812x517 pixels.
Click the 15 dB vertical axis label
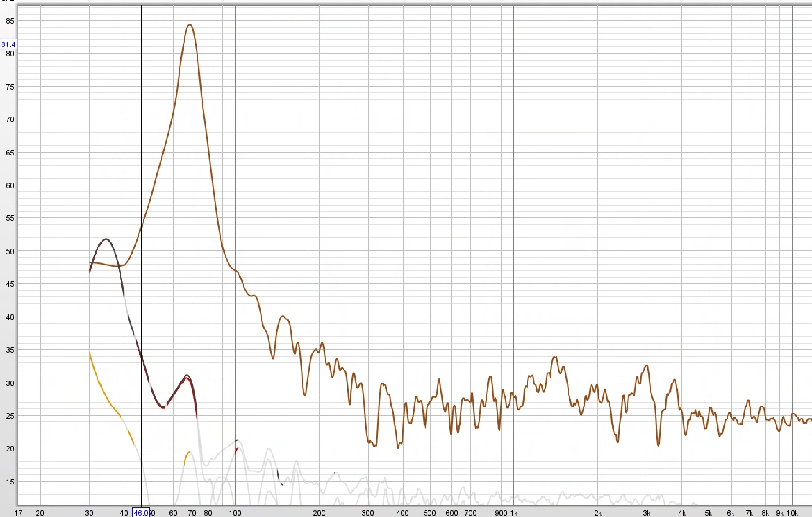pyautogui.click(x=10, y=482)
